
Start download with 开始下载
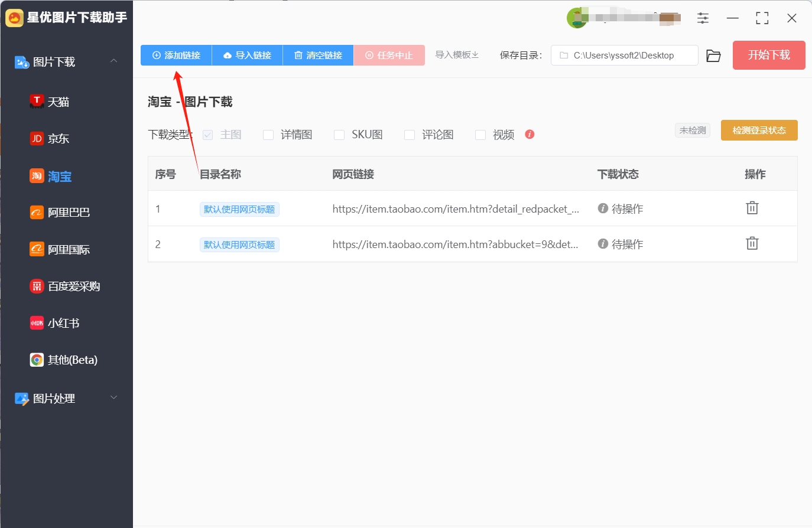[x=769, y=55]
